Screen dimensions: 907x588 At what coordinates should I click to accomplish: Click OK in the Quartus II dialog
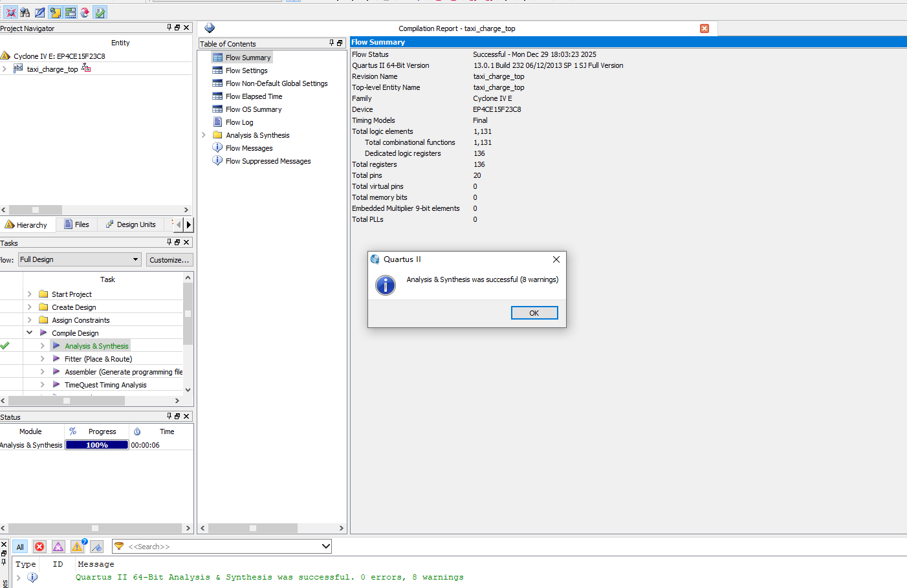pos(534,313)
